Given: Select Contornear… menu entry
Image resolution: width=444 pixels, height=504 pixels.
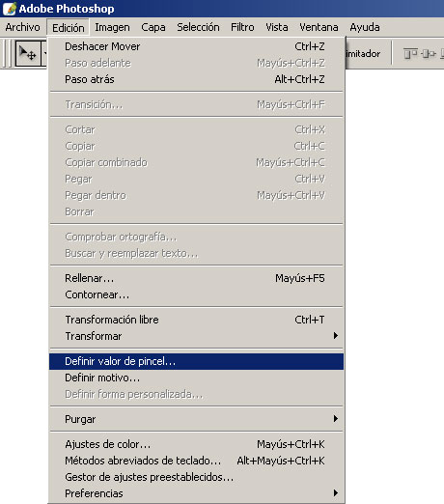Looking at the screenshot, I should pos(196,294).
